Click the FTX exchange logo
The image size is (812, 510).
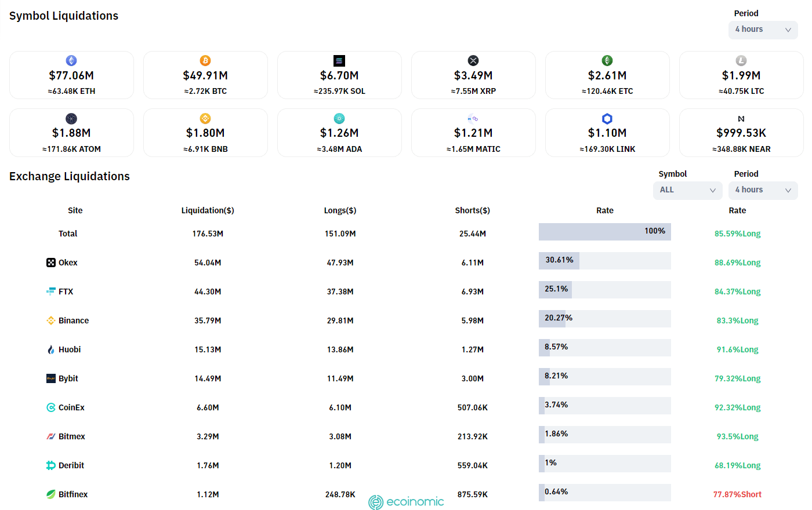tap(51, 292)
